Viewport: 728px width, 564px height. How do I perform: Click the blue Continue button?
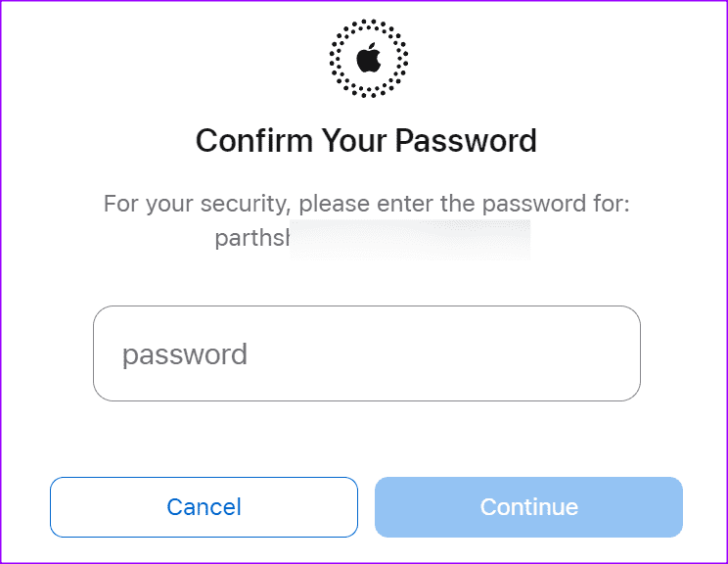pos(528,507)
